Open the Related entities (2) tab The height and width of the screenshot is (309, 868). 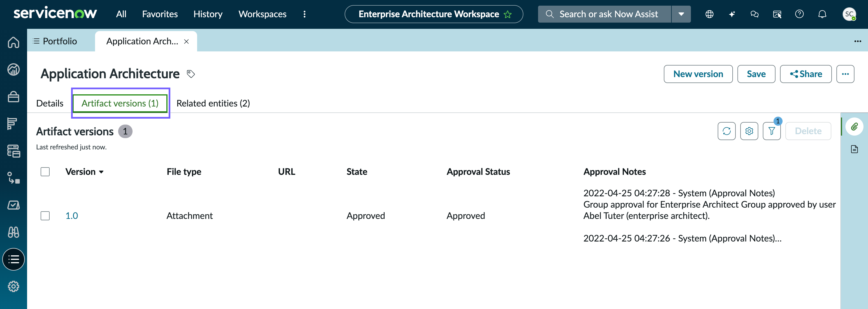coord(213,103)
